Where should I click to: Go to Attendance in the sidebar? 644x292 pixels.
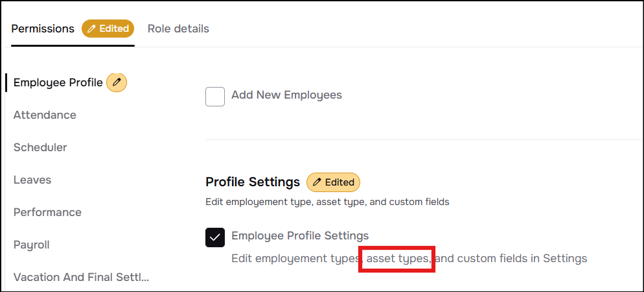pos(45,115)
